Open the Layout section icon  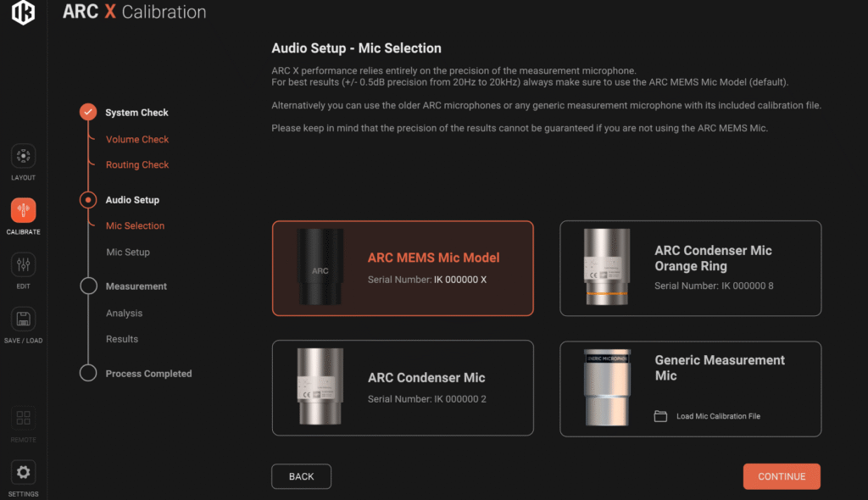tap(23, 156)
